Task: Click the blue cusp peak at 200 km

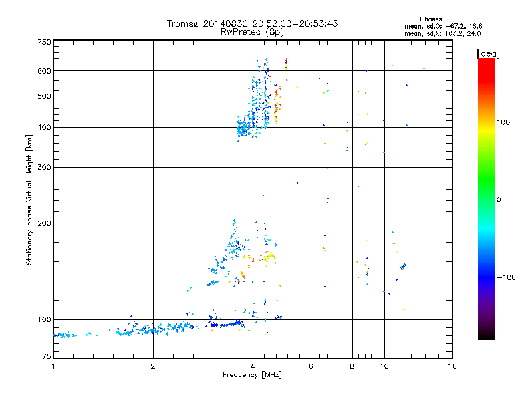Action: 234,221
